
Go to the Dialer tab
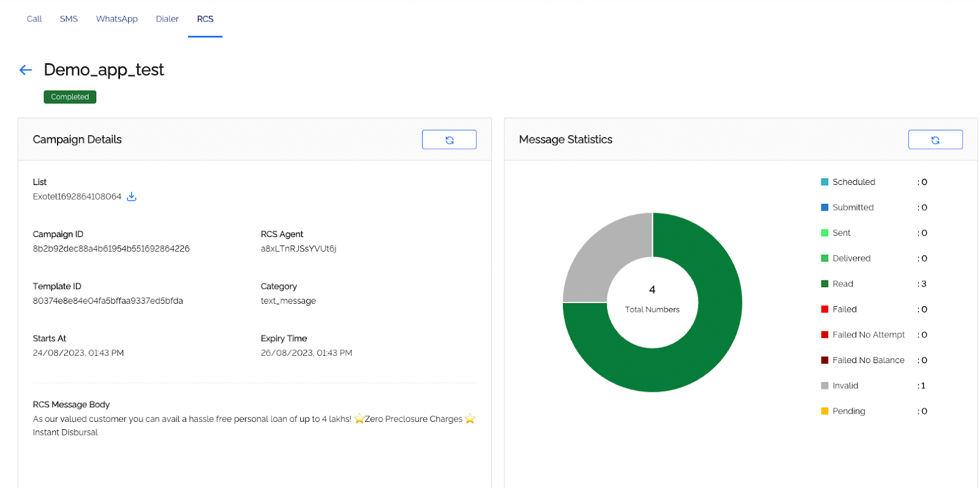(167, 19)
